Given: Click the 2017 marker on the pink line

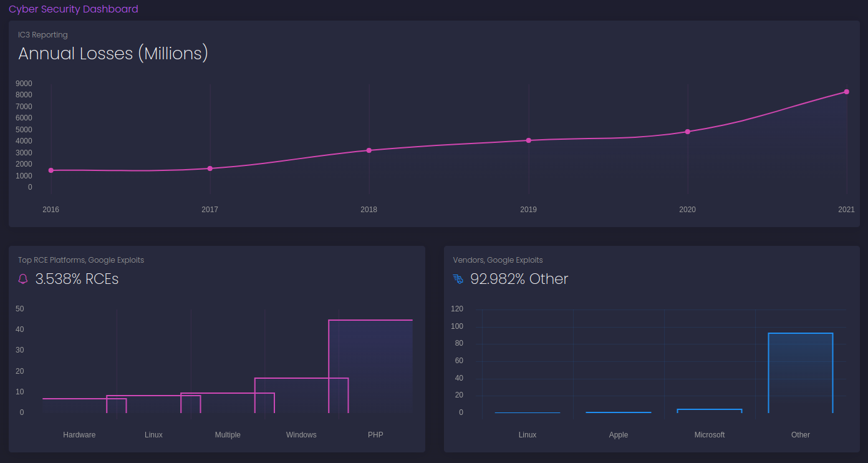Looking at the screenshot, I should point(210,168).
